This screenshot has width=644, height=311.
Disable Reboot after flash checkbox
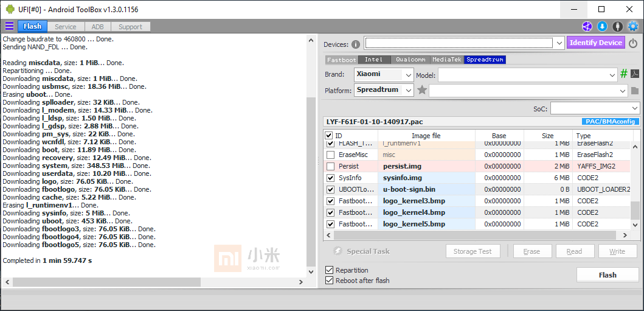329,281
